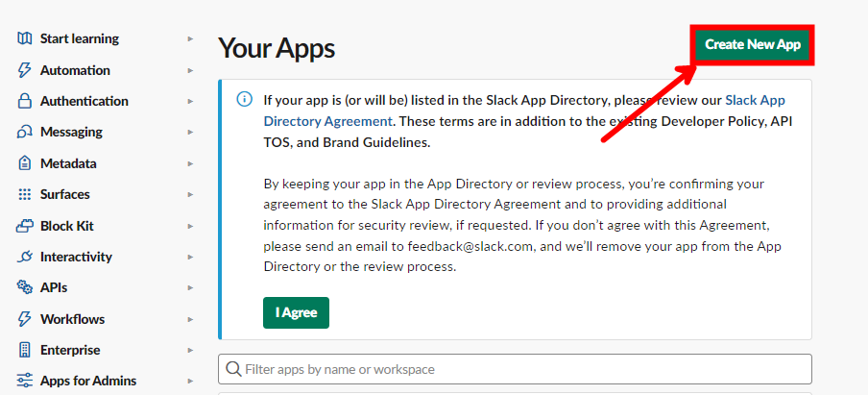The image size is (868, 395).
Task: Open the Interactivity menu item
Action: [x=76, y=257]
